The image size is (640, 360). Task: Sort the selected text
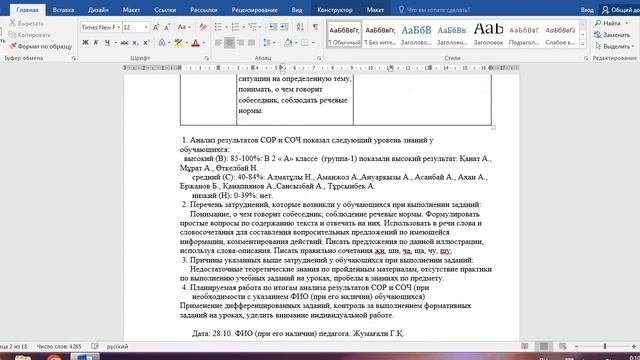(x=300, y=27)
